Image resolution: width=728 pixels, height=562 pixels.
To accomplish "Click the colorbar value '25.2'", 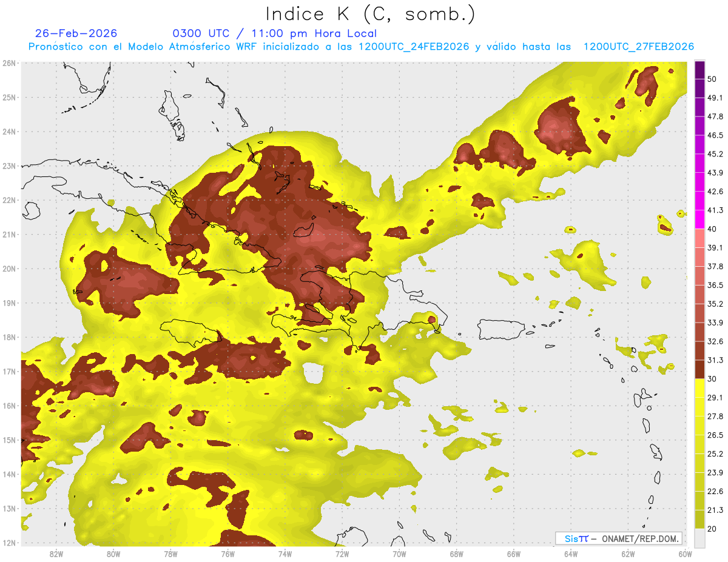I will click(715, 454).
